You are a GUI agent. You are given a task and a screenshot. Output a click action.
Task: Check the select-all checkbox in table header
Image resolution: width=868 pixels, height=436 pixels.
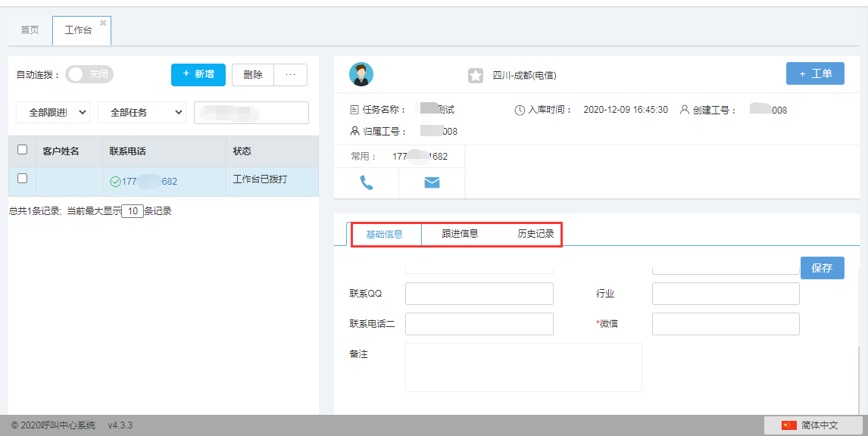click(x=22, y=150)
